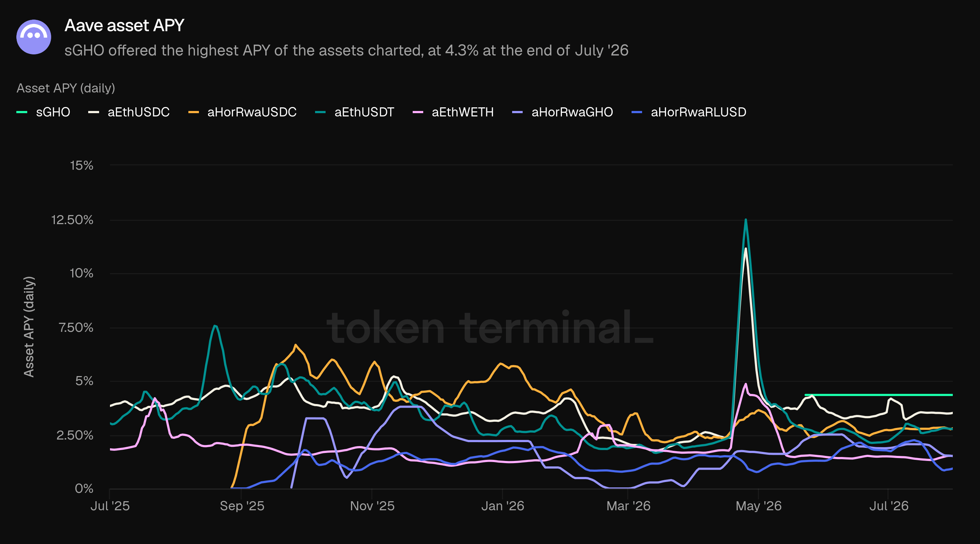Click the orange aHorRwaUSDC legend color marker
Viewport: 980px width, 544px height.
tap(193, 112)
